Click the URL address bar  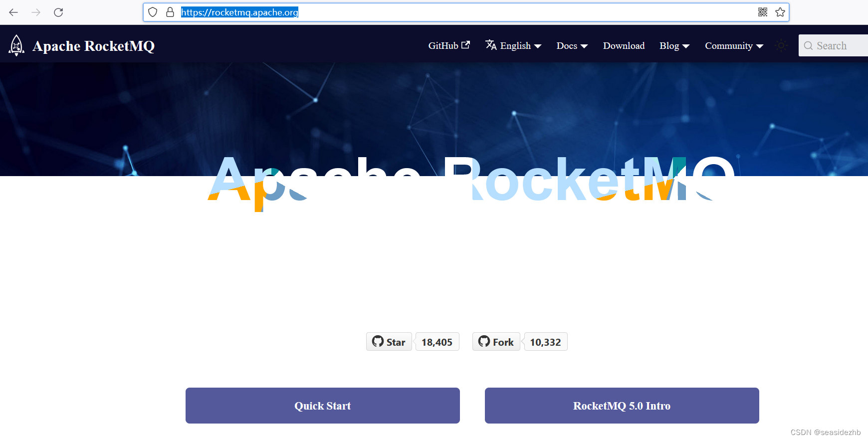coord(466,12)
